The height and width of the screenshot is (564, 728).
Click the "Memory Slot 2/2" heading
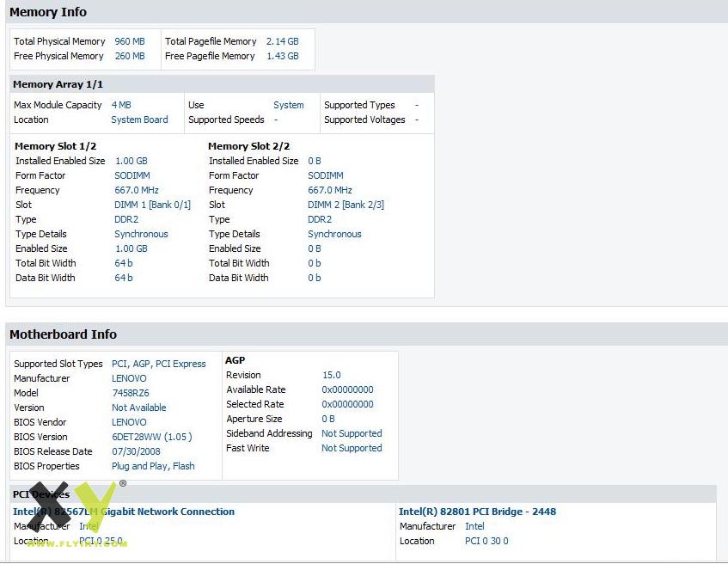249,146
